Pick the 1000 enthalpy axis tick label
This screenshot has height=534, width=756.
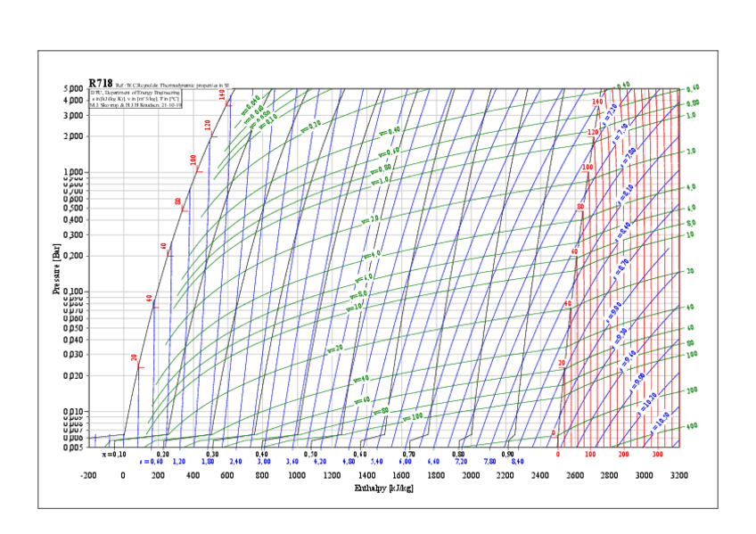click(x=297, y=476)
